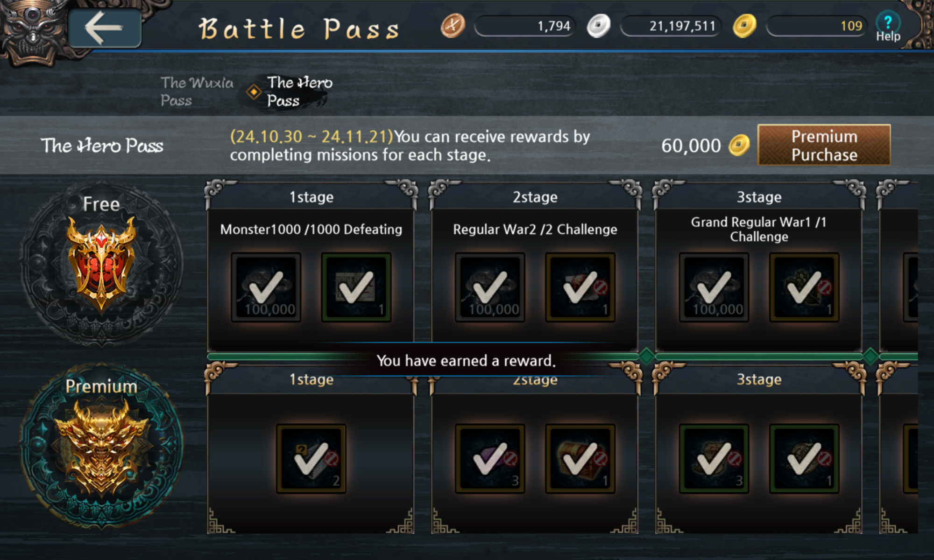Screen dimensions: 934x560
Task: Tap the gold coin icon in top bar
Action: [x=744, y=26]
